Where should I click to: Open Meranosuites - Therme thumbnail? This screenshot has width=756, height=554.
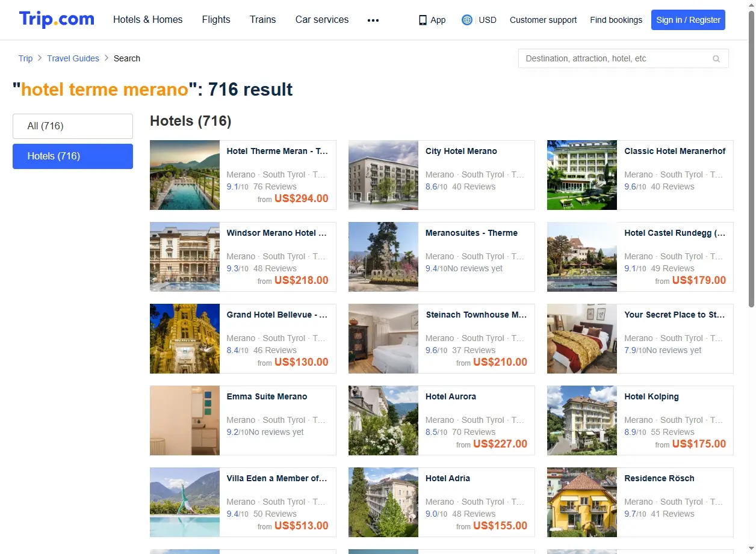(x=383, y=257)
